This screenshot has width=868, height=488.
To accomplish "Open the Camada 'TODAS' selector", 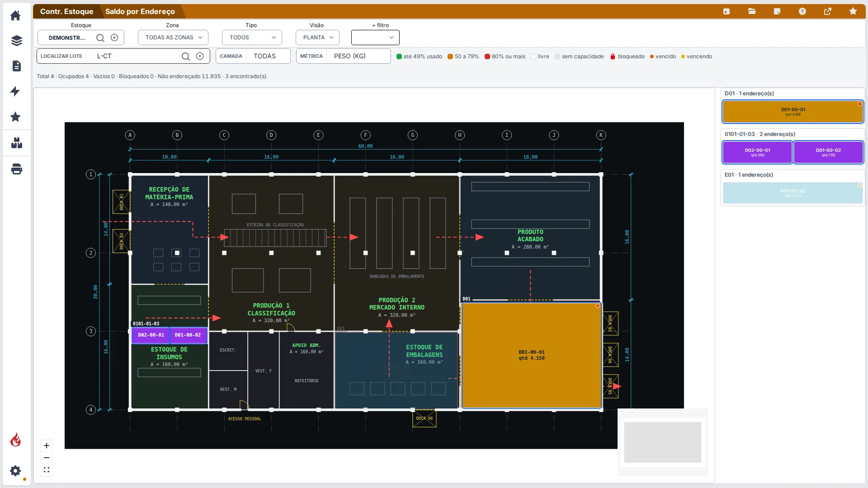I will click(x=253, y=56).
